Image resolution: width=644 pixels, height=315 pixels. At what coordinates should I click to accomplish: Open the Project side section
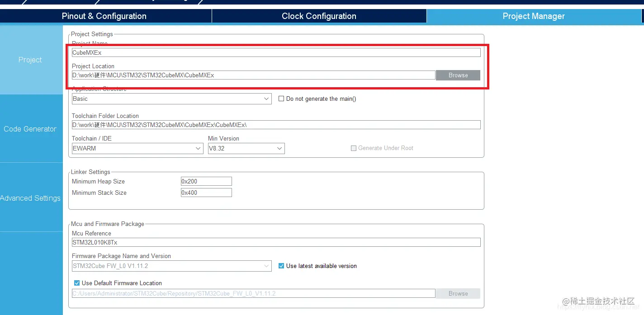[31, 60]
